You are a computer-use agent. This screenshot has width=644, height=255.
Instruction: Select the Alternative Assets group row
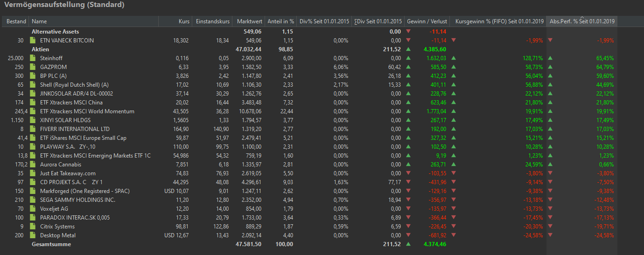click(x=322, y=32)
